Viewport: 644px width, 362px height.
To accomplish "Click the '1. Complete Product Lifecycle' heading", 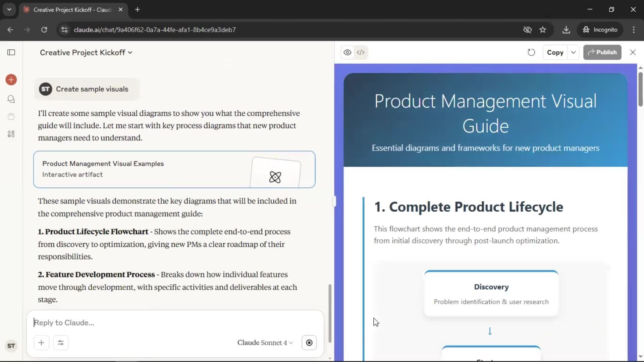I will coord(469,207).
